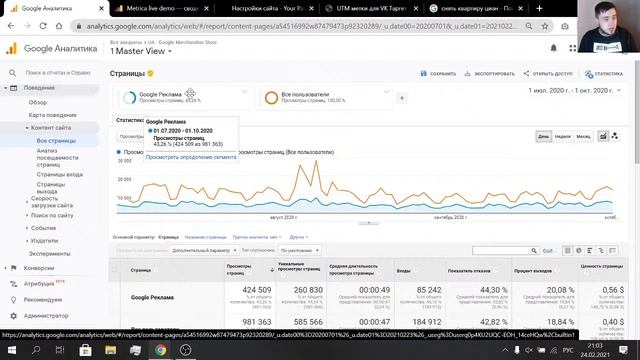Viewport: 640px width, 360px height.
Task: Switch to снять квартиру циан browser tab
Action: pyautogui.click(x=476, y=8)
